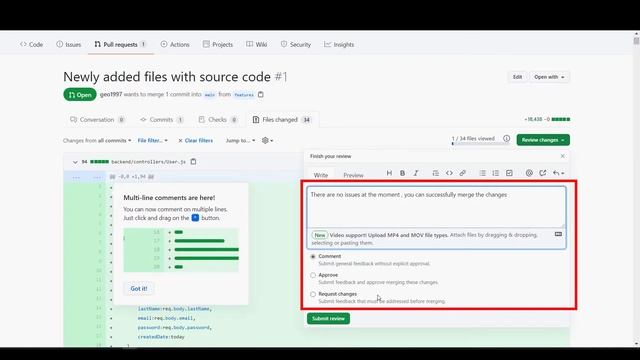Switch to the Checks tab
Screen dimensions: 640x360
[x=218, y=120]
